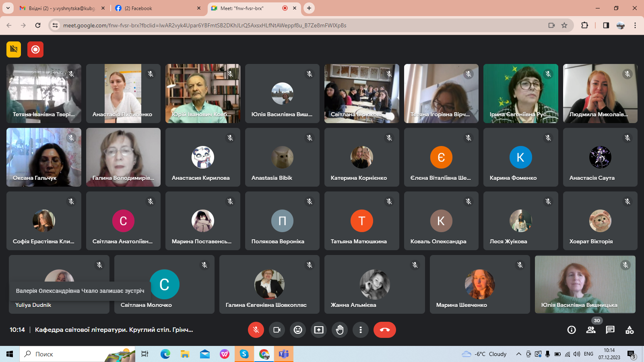Toggle the browser side panel
The image size is (644, 362).
point(606,25)
